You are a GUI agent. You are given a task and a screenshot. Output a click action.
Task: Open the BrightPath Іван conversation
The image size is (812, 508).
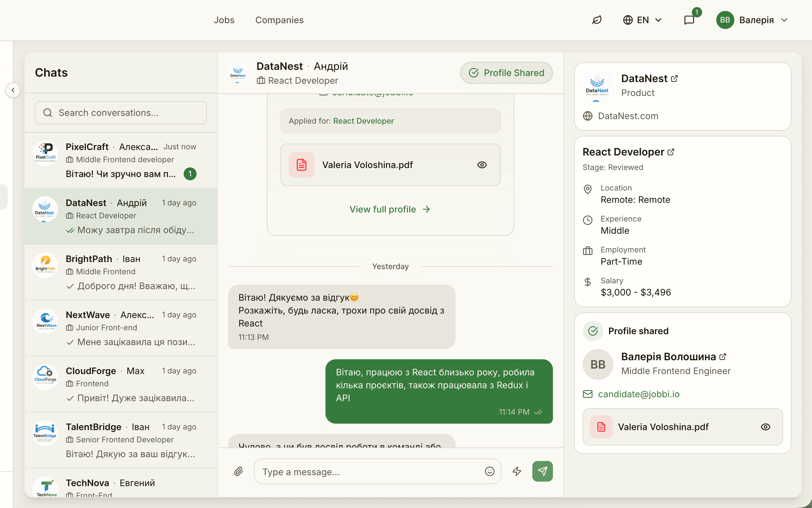click(121, 272)
